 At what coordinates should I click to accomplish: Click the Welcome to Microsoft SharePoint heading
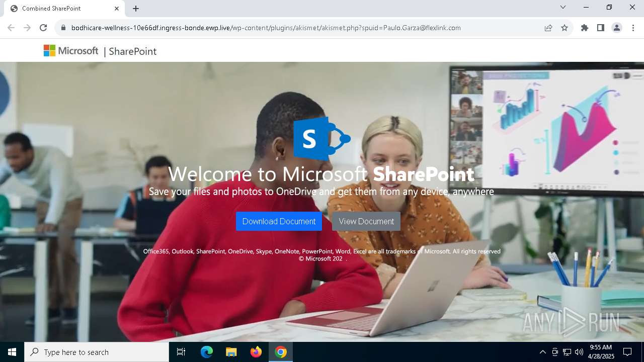coord(321,174)
